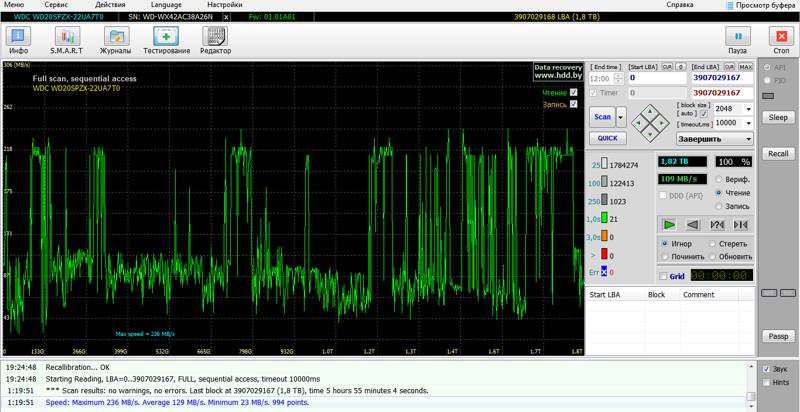The width and height of the screenshot is (800, 412).
Task: Open the Завершить end-action dropdown
Action: click(714, 139)
